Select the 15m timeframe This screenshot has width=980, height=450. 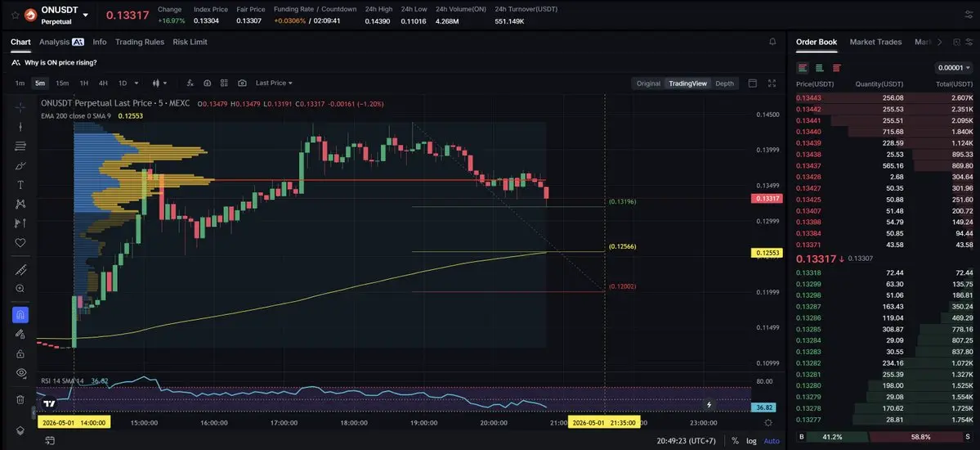[62, 83]
